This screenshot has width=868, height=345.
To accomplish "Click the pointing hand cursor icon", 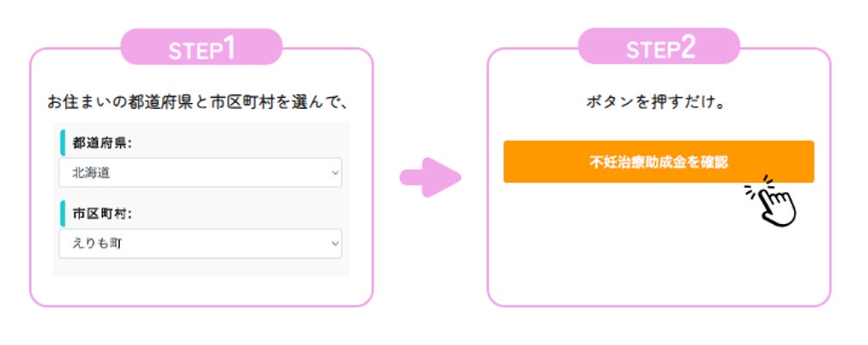I will (779, 208).
